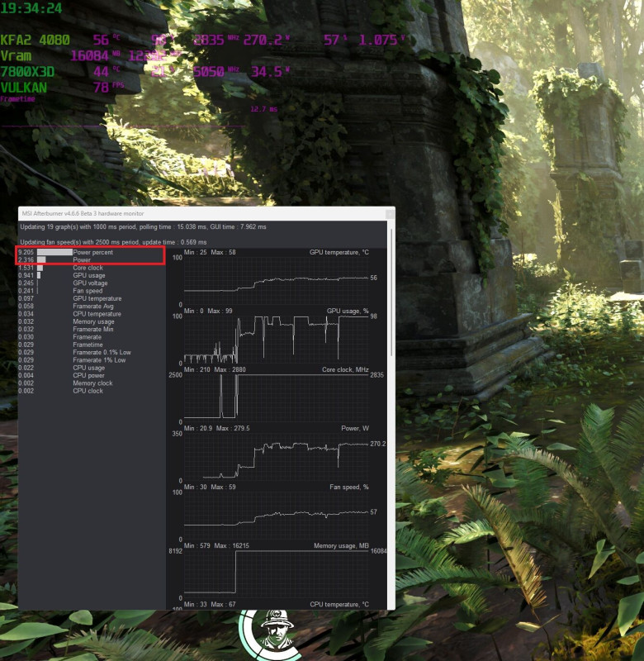Screen dimensions: 644x661
Task: Click the GPU temperature °C graph area
Action: 277,281
